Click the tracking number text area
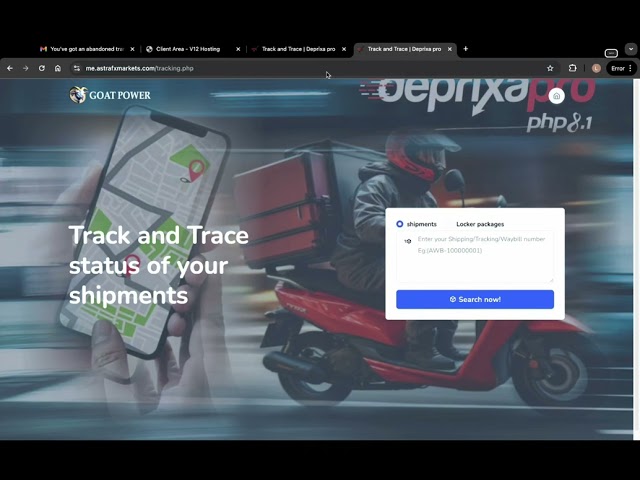640x480 pixels. 475,257
